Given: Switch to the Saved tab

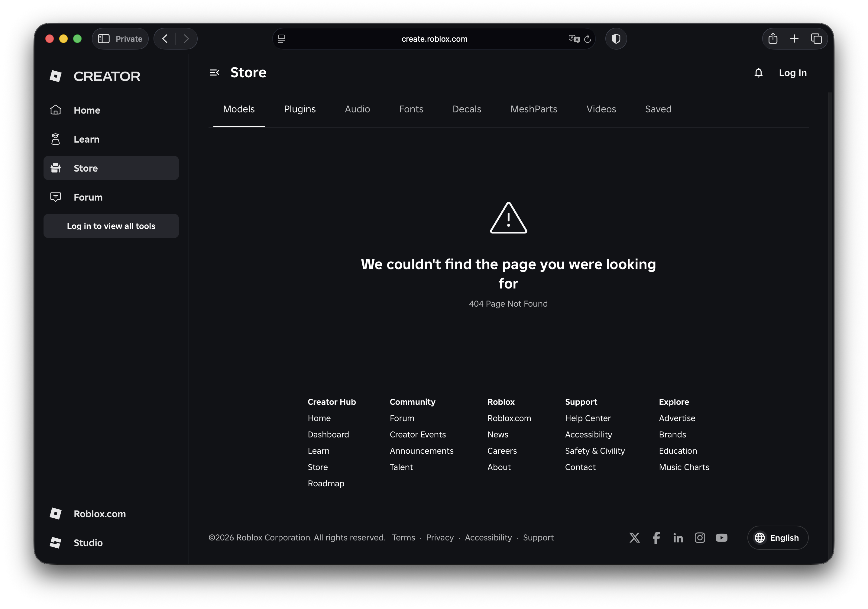Looking at the screenshot, I should click(658, 109).
